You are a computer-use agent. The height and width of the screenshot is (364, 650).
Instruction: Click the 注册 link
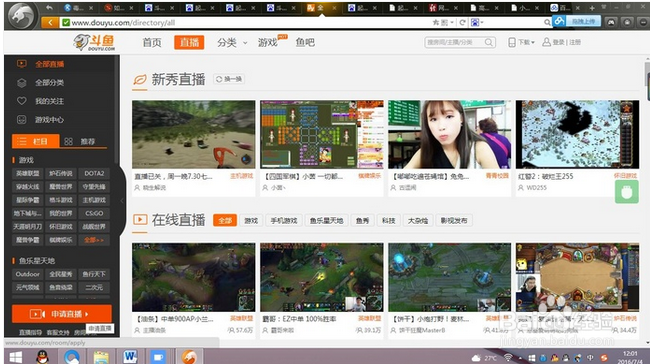point(575,42)
